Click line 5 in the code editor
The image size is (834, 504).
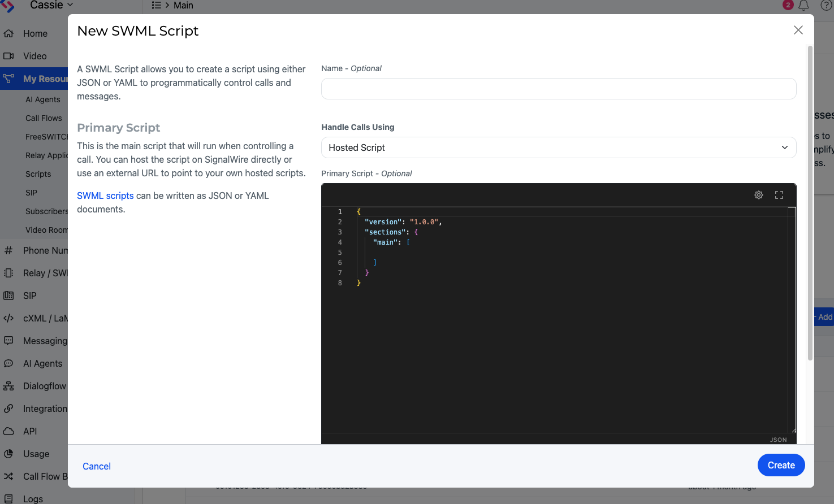509,253
